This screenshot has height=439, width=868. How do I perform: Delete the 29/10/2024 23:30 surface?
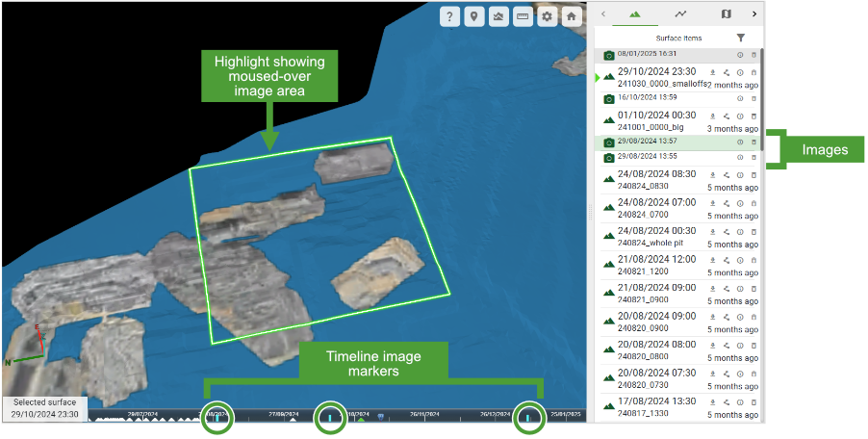(x=753, y=72)
